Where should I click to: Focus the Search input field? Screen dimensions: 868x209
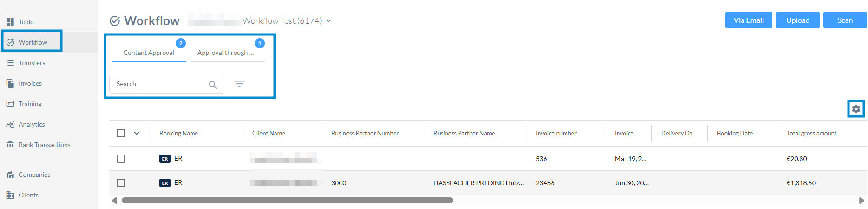pos(167,84)
